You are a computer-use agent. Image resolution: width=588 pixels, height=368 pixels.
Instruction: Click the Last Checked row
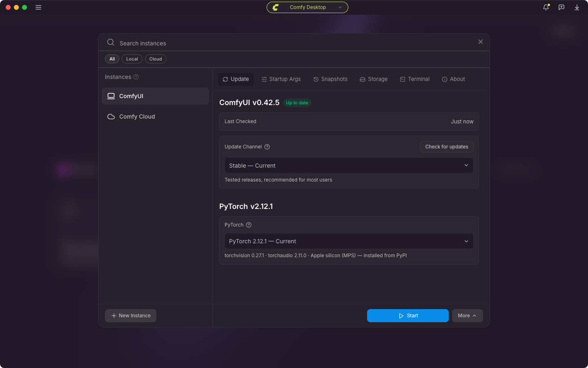point(349,121)
